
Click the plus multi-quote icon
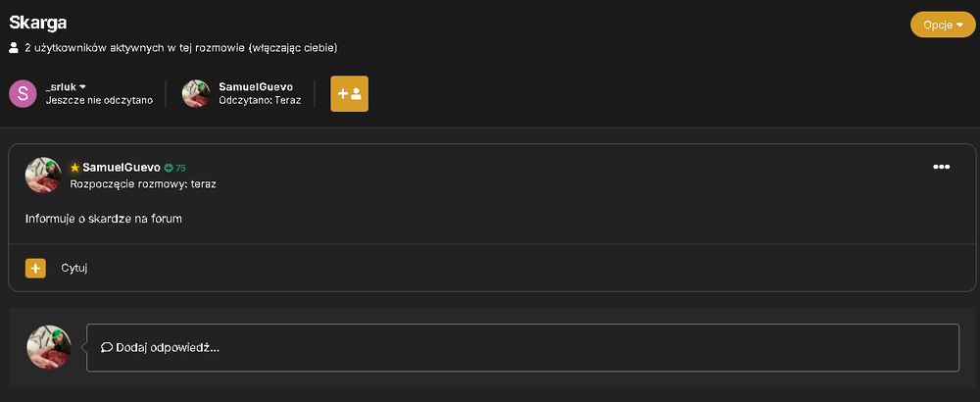(35, 269)
